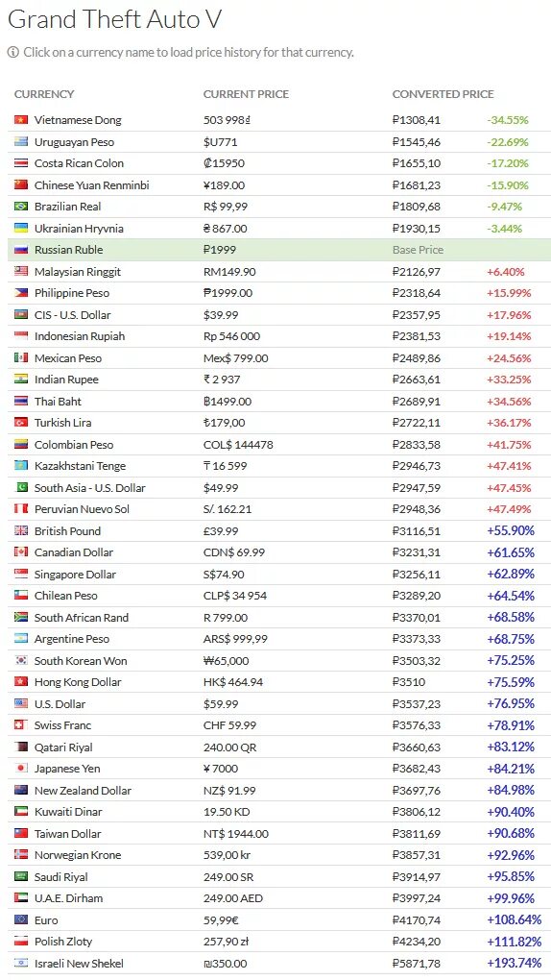Click the Turkish flag icon
551x980 pixels.
pyautogui.click(x=21, y=423)
